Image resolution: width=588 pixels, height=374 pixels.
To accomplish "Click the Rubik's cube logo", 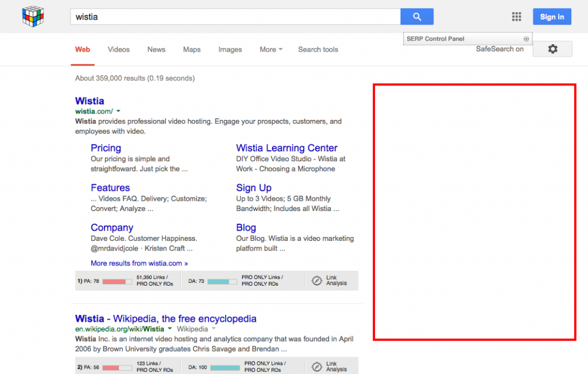I will 33,17.
